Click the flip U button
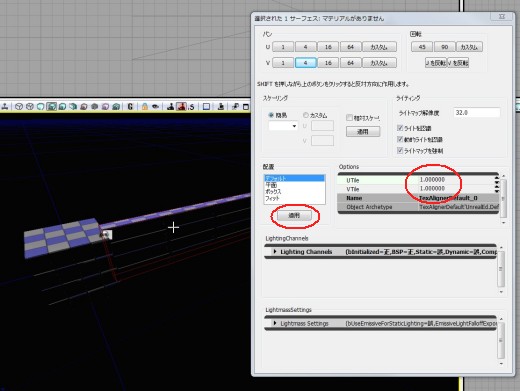 pos(436,63)
